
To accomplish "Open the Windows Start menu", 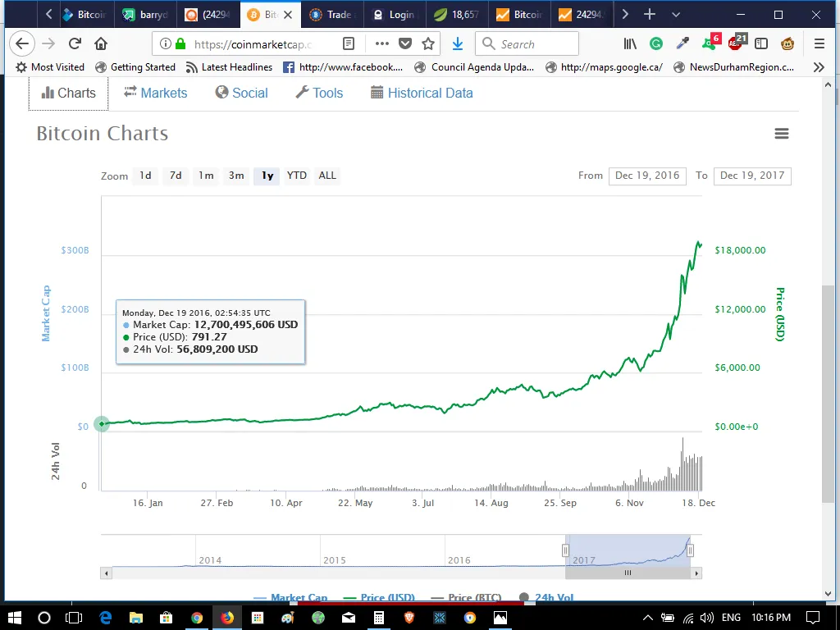I will coord(15,618).
